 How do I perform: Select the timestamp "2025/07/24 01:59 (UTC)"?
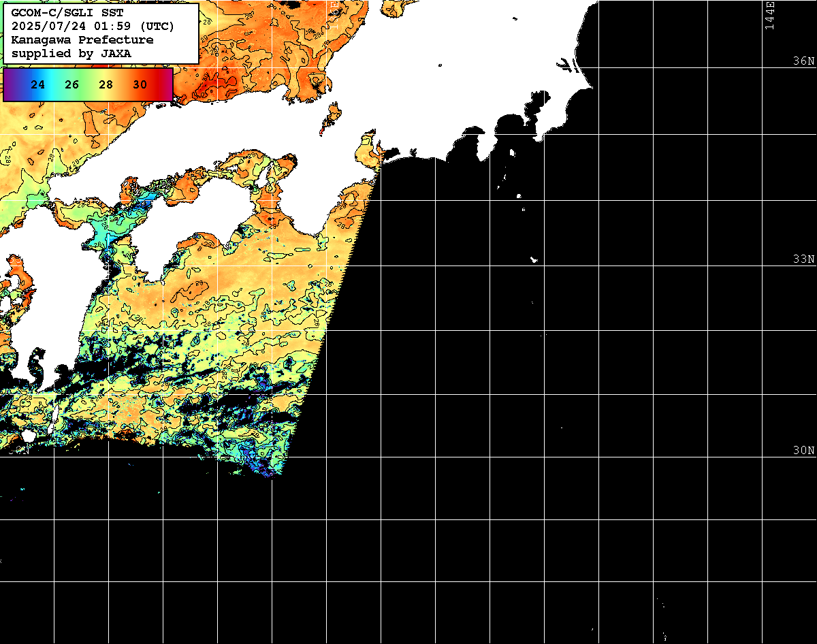point(93,27)
